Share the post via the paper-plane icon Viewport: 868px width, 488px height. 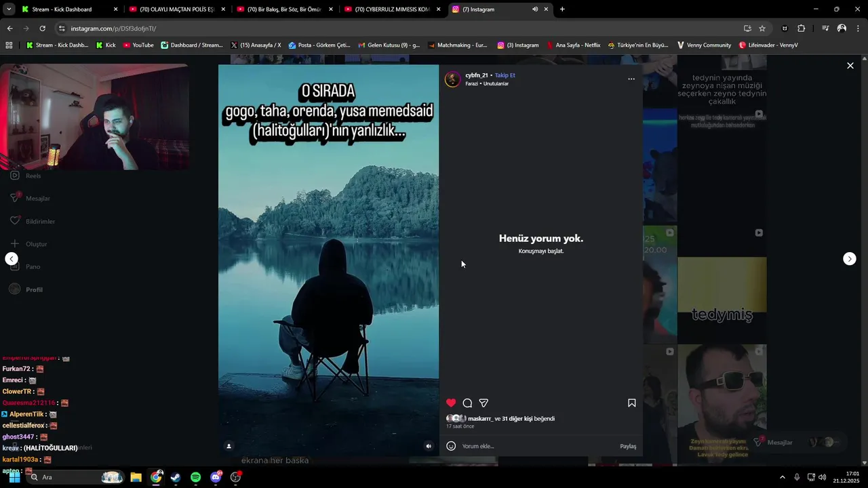pos(484,403)
